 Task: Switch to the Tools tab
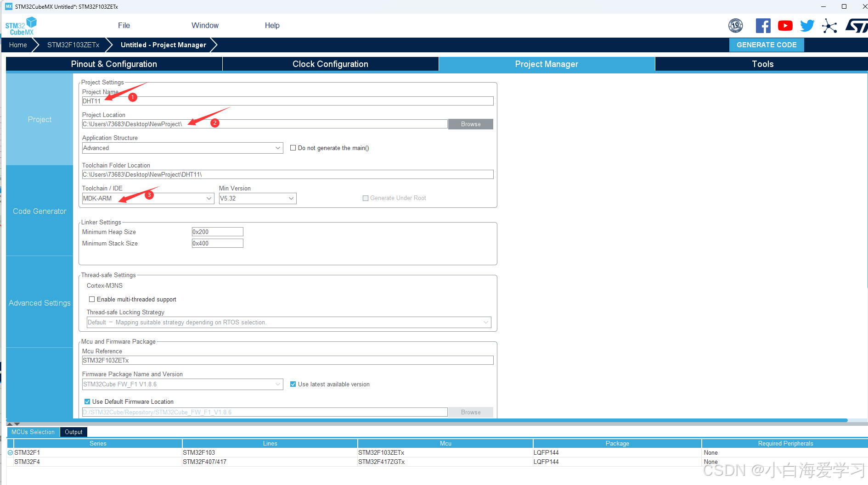762,64
